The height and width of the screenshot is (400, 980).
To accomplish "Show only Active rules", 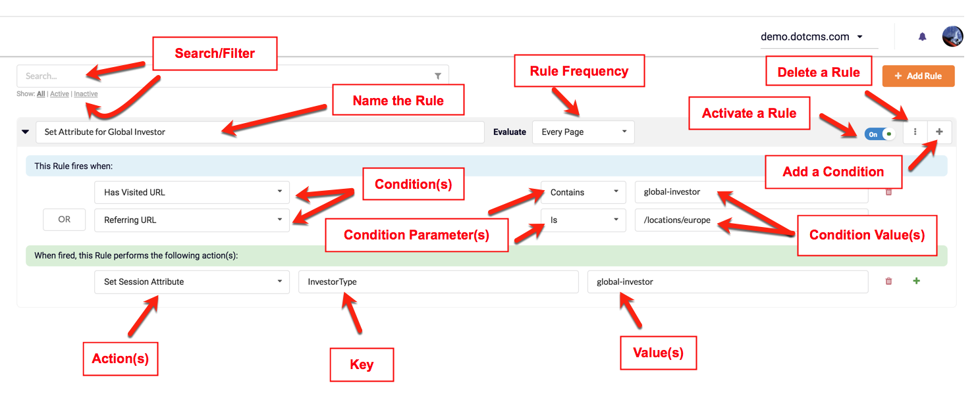I will click(59, 94).
